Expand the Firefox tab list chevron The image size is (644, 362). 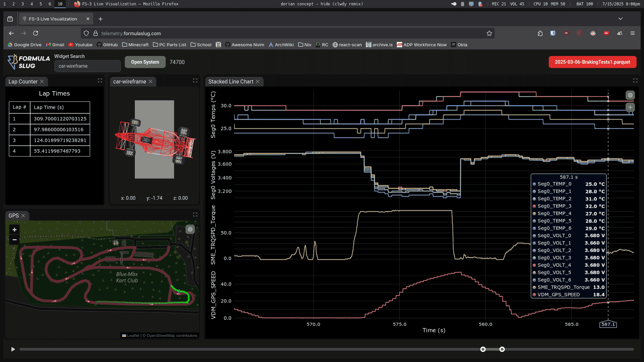pos(621,19)
